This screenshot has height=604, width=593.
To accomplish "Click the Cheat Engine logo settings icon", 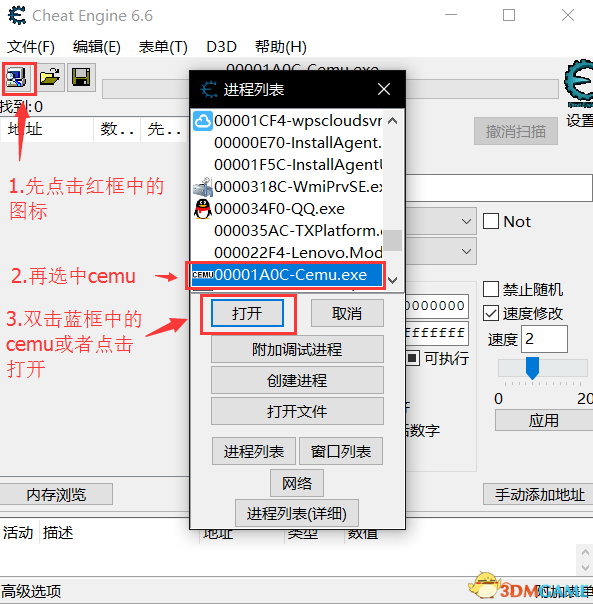I will coord(579,83).
